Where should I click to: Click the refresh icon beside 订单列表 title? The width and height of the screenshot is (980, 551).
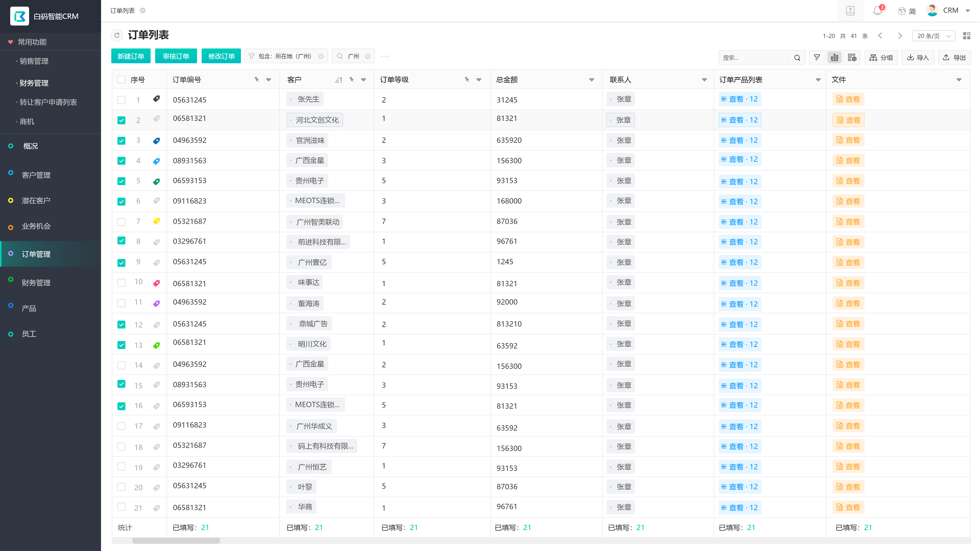pos(117,35)
